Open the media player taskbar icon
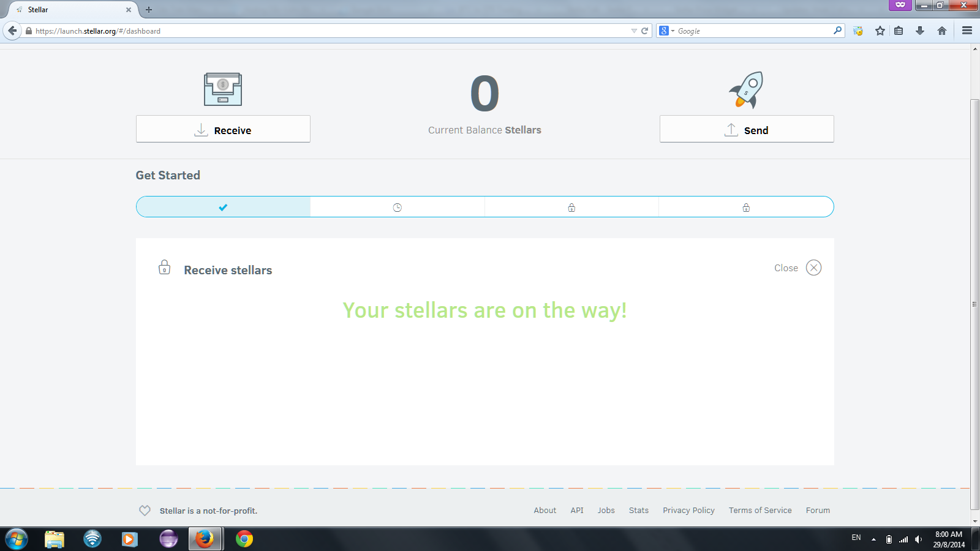 [130, 539]
